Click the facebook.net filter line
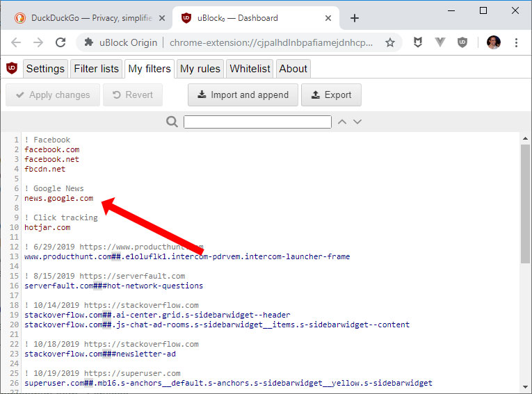Image resolution: width=532 pixels, height=394 pixels. [x=51, y=159]
